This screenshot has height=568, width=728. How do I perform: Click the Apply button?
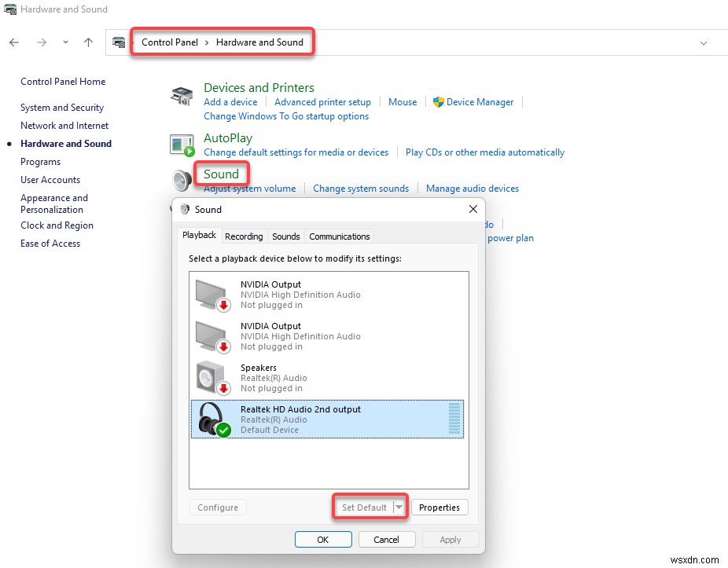pyautogui.click(x=450, y=540)
